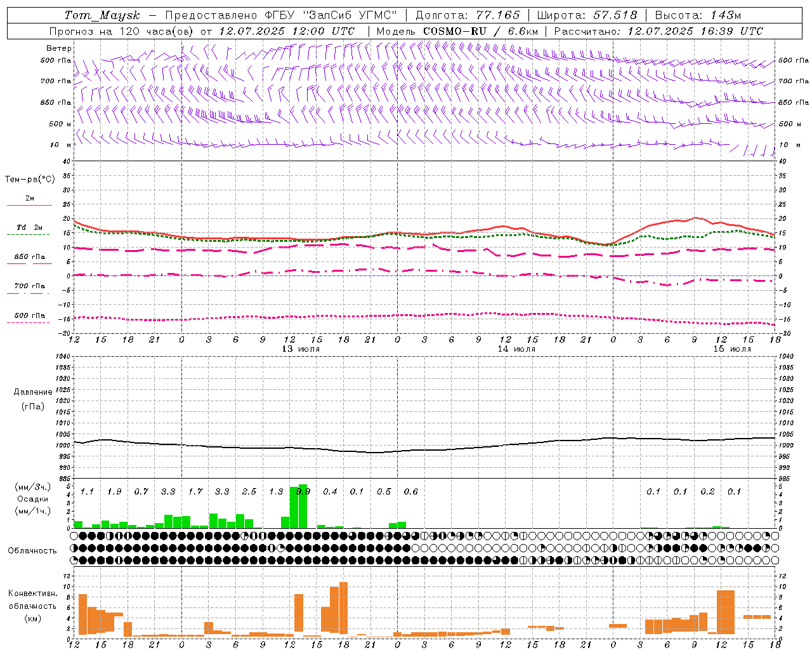The image size is (812, 650).
Task: Click the Тем-ра(°C) axis label
Action: point(30,180)
